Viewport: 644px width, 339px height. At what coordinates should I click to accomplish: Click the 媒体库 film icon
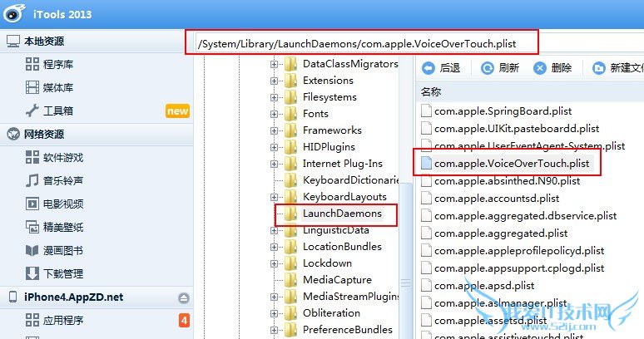coord(32,87)
